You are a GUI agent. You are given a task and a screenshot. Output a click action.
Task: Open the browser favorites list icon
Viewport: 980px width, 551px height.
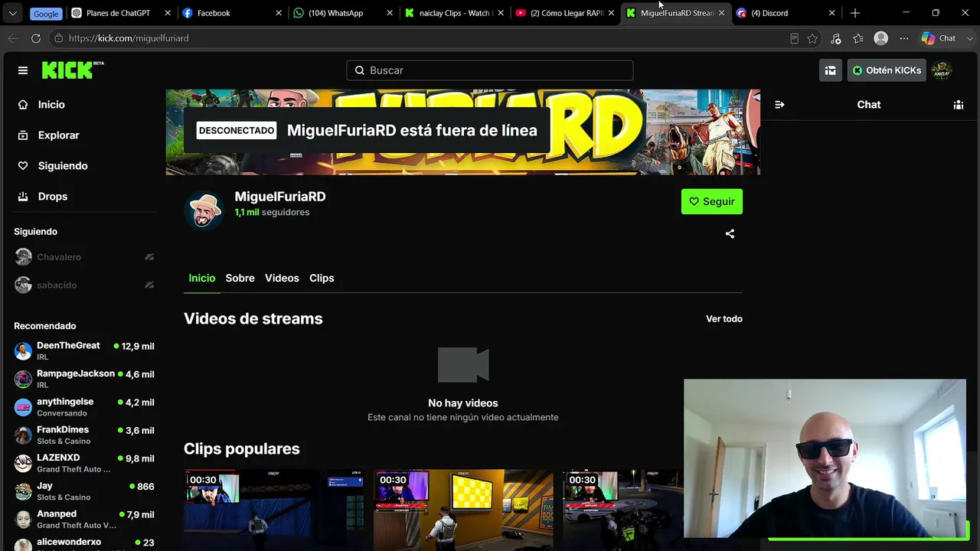click(858, 38)
